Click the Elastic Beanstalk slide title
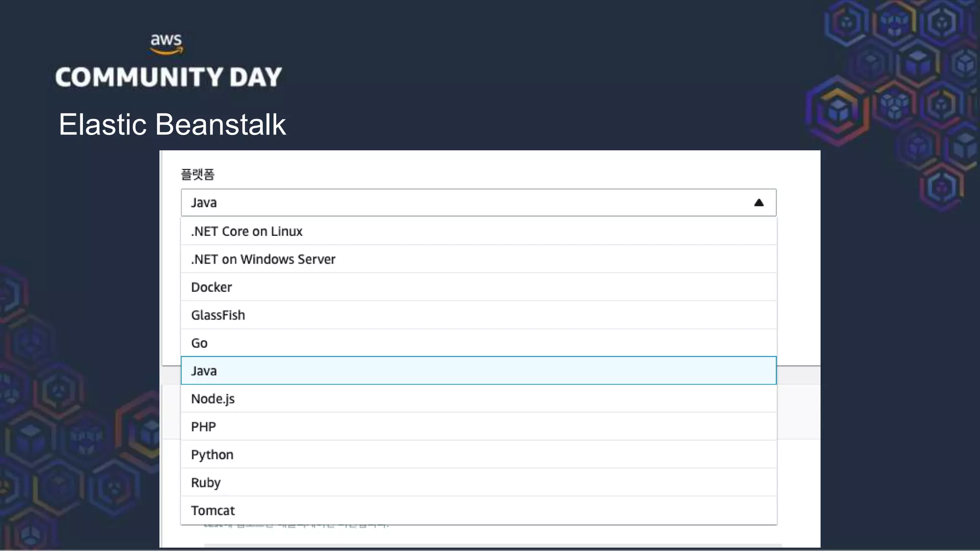Viewport: 980px width, 551px height. click(x=172, y=125)
